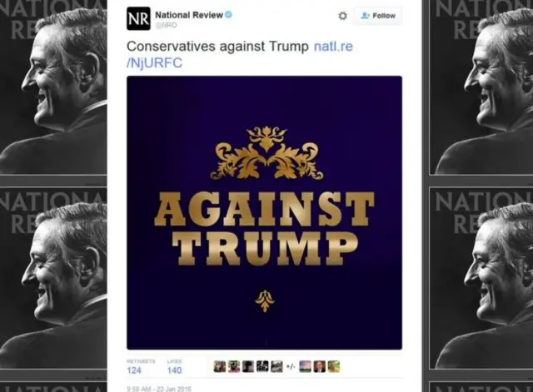Click the suited man avatar thumbnail
This screenshot has height=392, width=533.
tap(320, 366)
